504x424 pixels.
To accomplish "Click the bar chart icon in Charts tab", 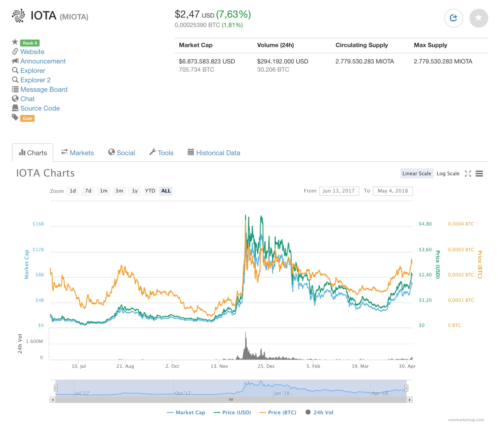I will pyautogui.click(x=22, y=152).
